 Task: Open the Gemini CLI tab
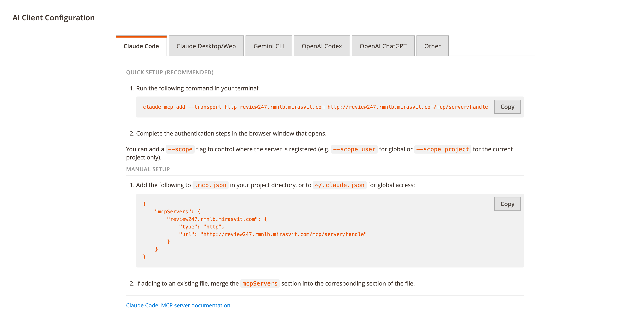coord(269,46)
